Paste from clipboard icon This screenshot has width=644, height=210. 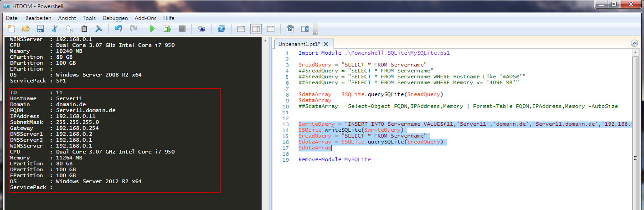coord(84,29)
